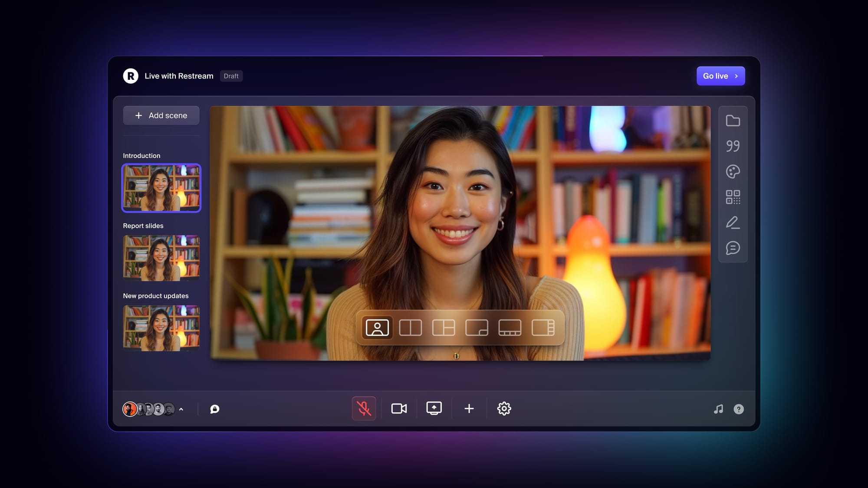Open the QR code panel
Screen dimensions: 868x488
pyautogui.click(x=733, y=197)
